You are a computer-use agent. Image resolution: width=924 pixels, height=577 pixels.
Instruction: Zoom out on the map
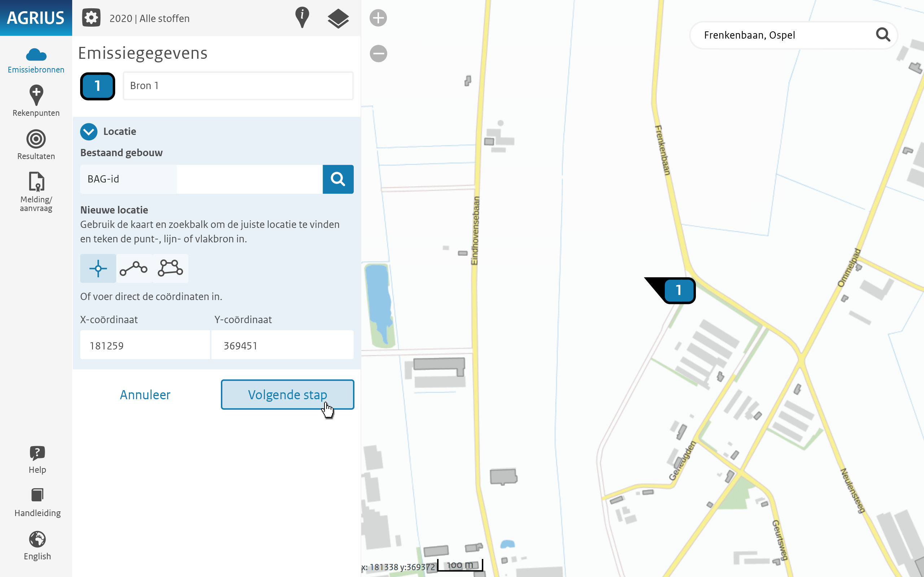378,53
